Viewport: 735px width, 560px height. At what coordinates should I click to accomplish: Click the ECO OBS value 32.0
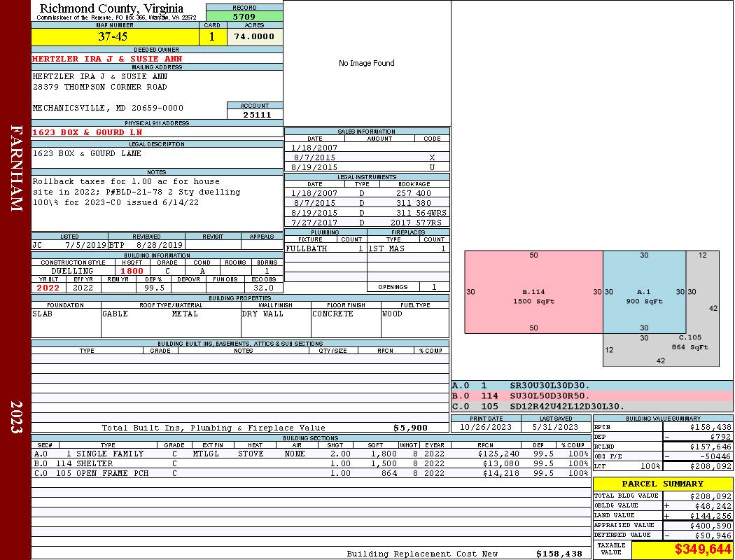click(263, 288)
